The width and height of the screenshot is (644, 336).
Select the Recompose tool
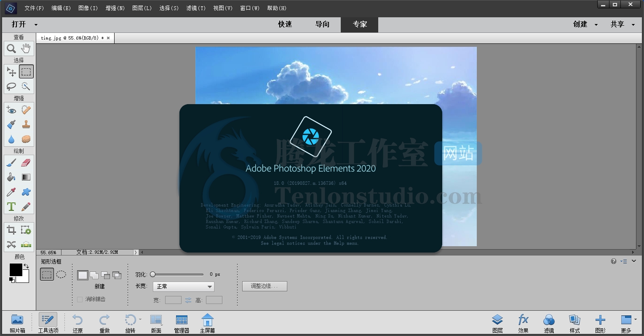(26, 230)
